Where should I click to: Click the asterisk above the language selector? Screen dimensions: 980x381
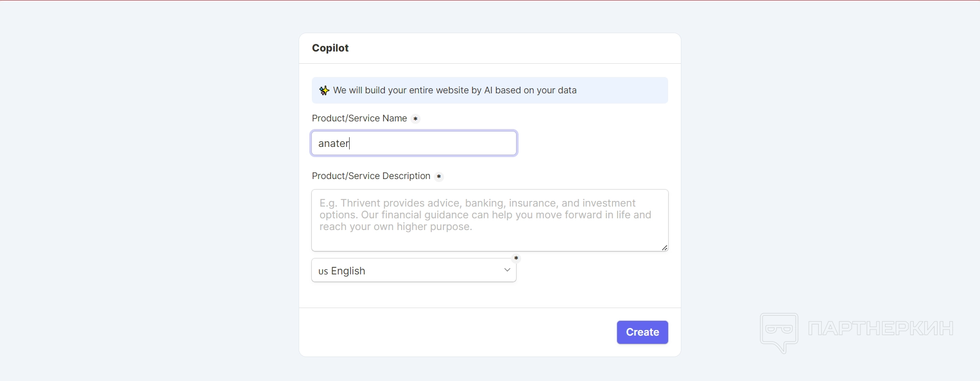pos(516,258)
